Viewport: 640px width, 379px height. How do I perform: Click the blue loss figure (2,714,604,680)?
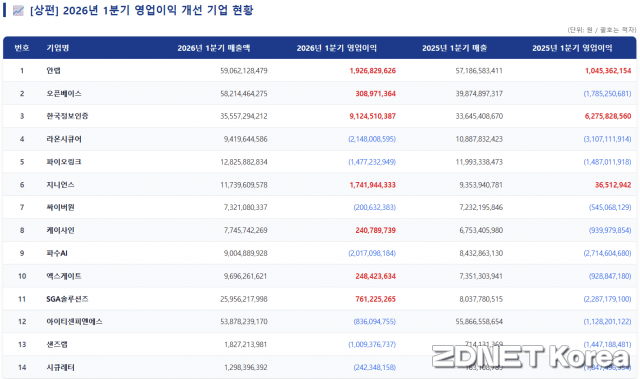pos(607,253)
